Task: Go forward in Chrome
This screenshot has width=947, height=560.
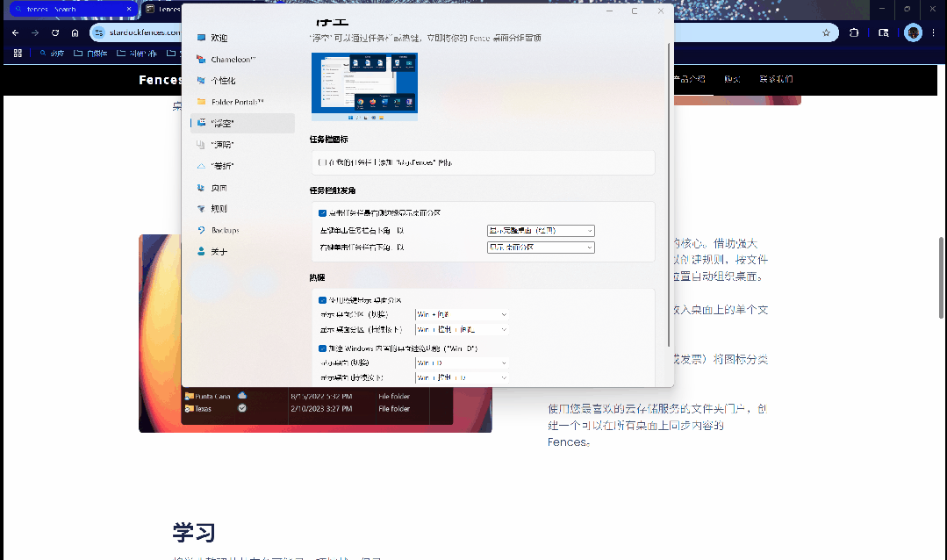Action: pos(35,32)
